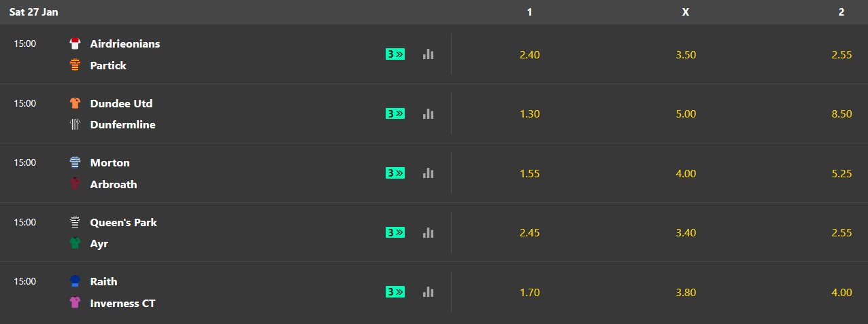Select Airdrieonians home win odds 2.40
The height and width of the screenshot is (324, 868).
pyautogui.click(x=529, y=54)
